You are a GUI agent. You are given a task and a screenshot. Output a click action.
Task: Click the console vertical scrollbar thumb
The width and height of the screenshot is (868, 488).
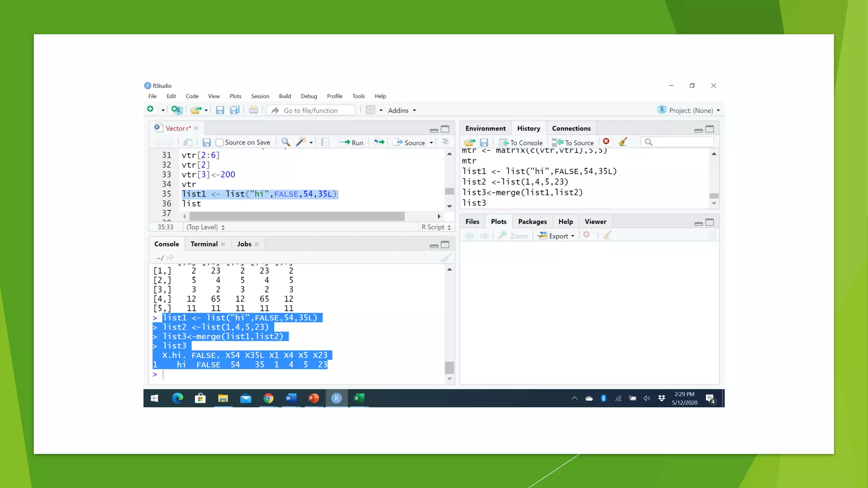click(449, 367)
